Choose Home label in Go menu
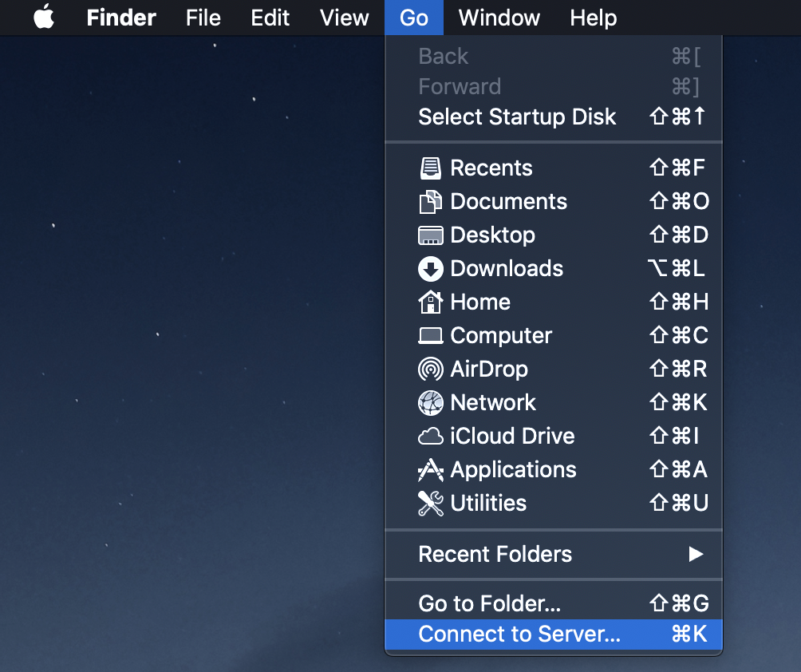The height and width of the screenshot is (672, 801). (x=480, y=302)
